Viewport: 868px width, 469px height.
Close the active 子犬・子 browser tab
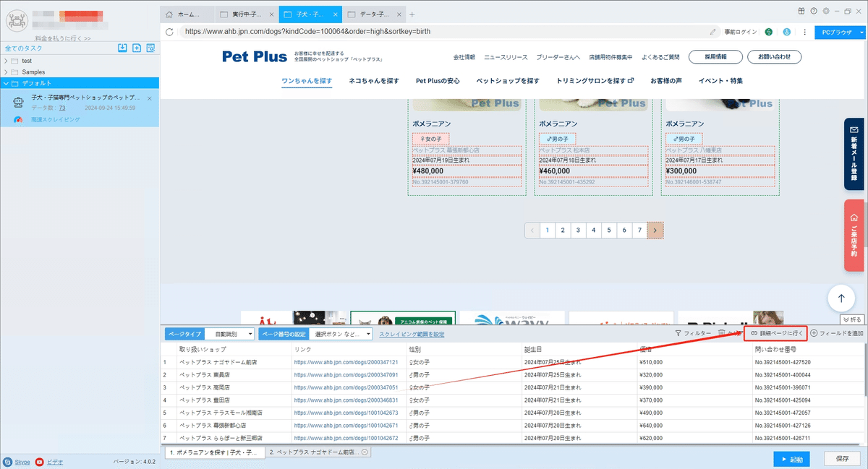(335, 14)
